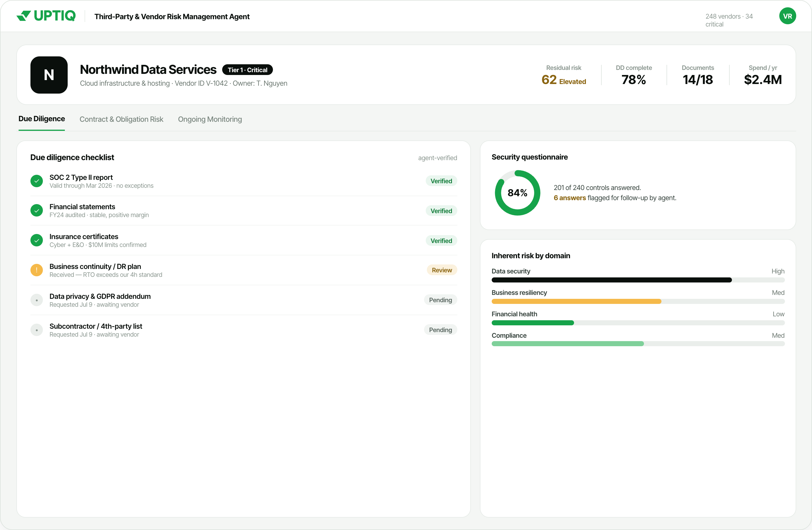
Task: Select the Due Diligence tab
Action: [x=42, y=119]
